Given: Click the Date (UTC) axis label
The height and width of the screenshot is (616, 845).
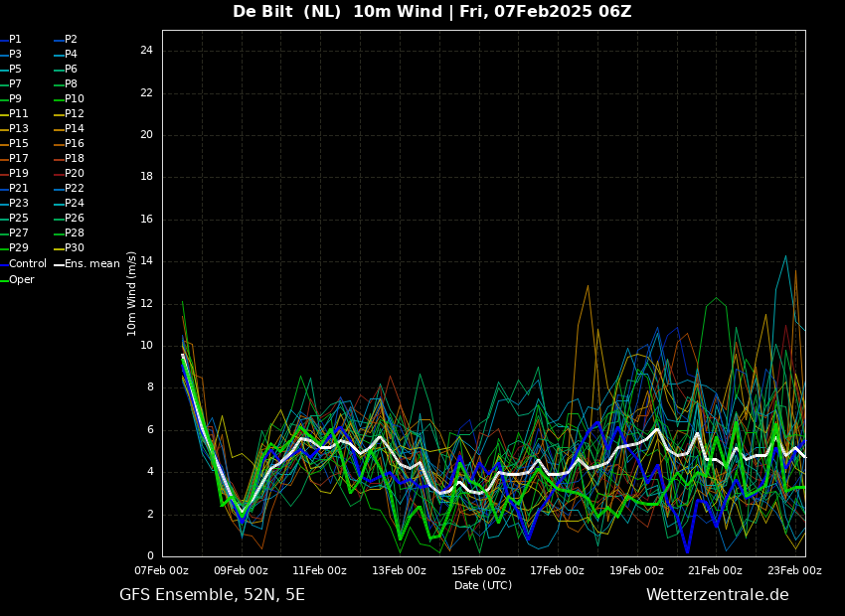Looking at the screenshot, I should [483, 585].
